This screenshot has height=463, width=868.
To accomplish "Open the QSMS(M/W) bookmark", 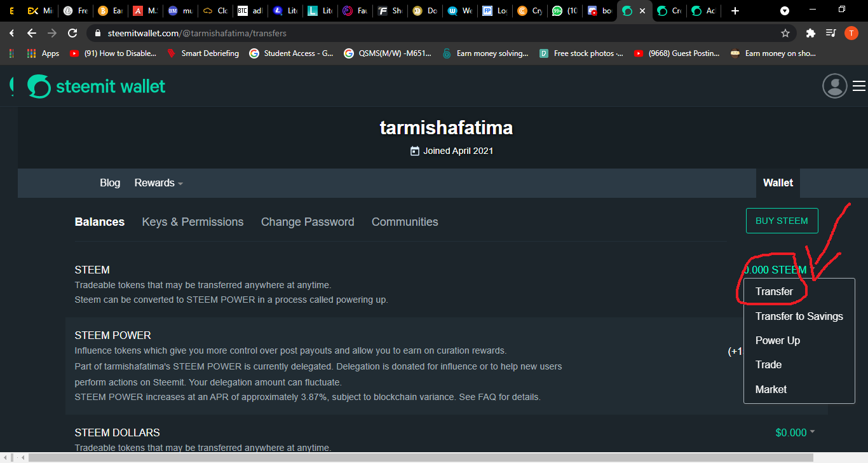I will (388, 53).
